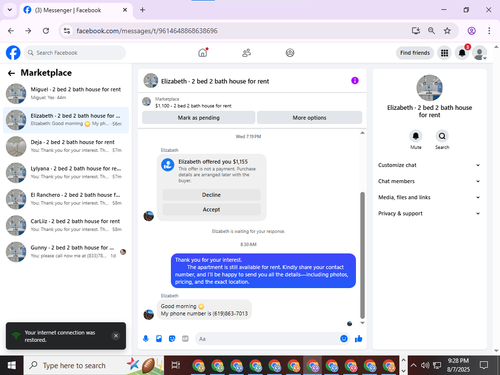The width and height of the screenshot is (500, 375).
Task: Open El Ranchero's conversation
Action: click(x=66, y=199)
